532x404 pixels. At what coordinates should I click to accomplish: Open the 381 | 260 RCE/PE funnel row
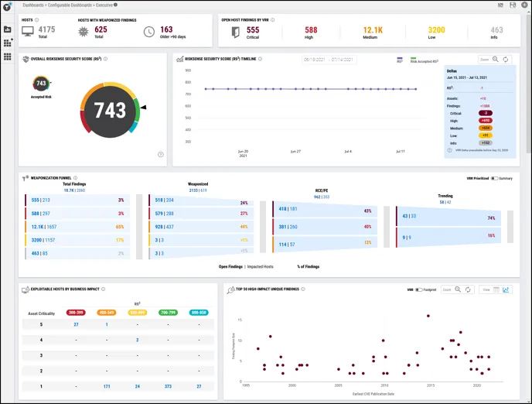(x=325, y=227)
